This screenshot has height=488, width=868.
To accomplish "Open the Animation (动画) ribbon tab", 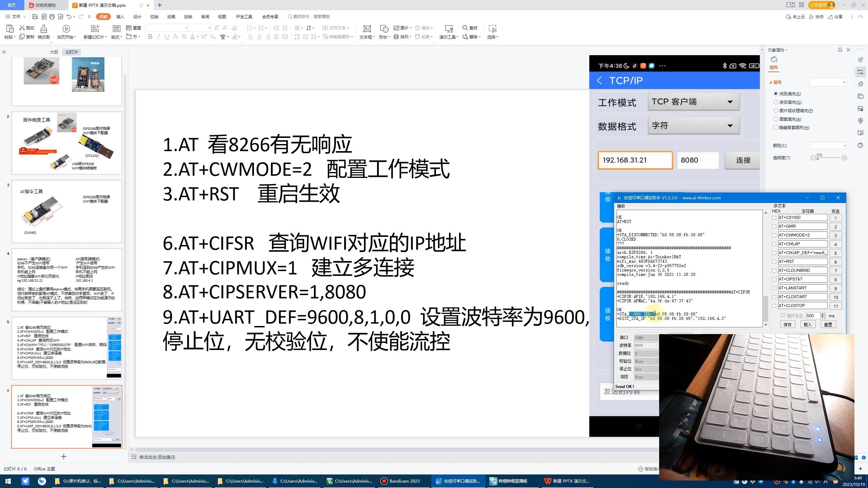I will click(x=171, y=16).
